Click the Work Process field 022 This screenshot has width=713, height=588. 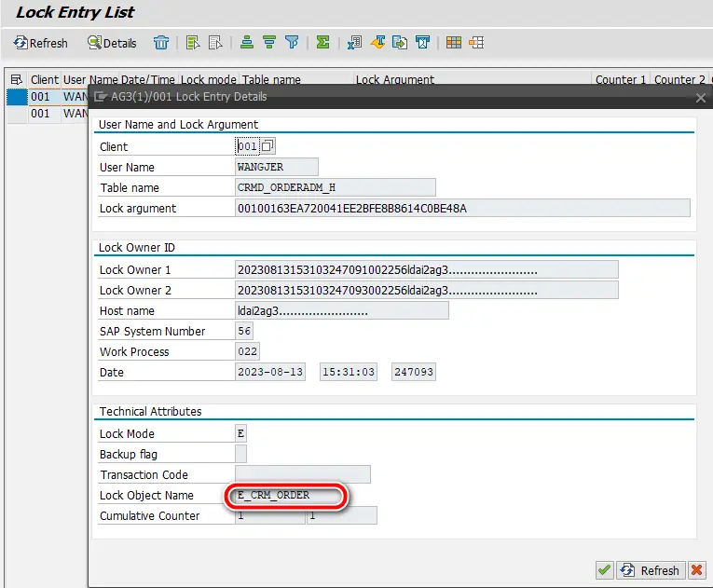(247, 351)
